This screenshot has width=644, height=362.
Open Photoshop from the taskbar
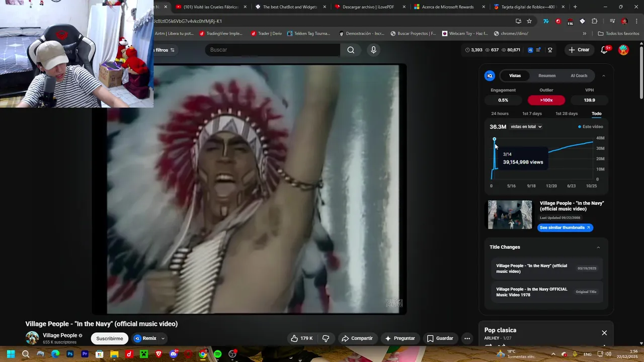[x=70, y=354]
